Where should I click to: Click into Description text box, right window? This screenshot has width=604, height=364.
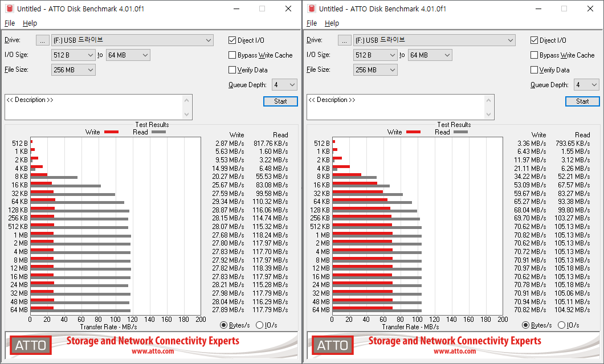(395, 107)
